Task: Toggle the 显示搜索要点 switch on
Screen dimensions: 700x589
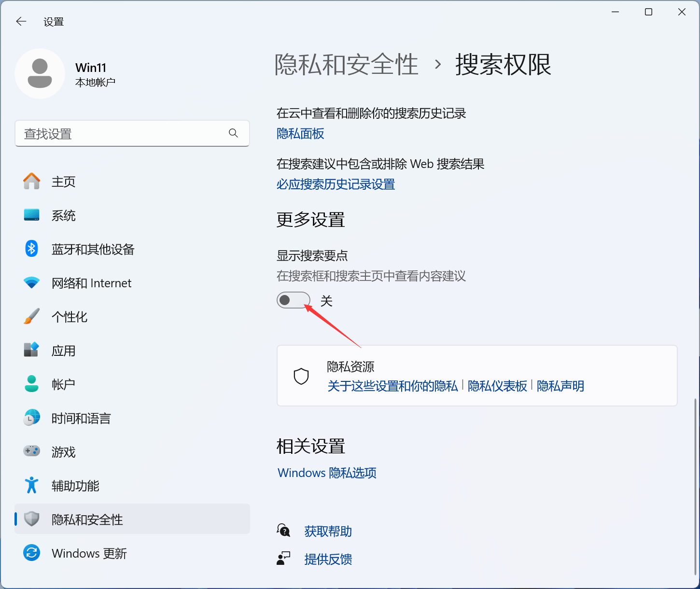Action: point(293,300)
